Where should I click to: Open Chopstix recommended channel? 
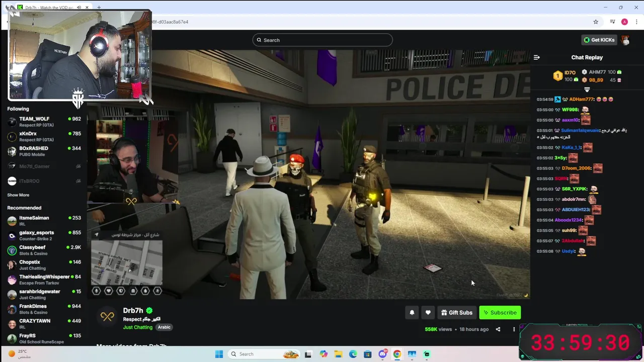point(44,264)
